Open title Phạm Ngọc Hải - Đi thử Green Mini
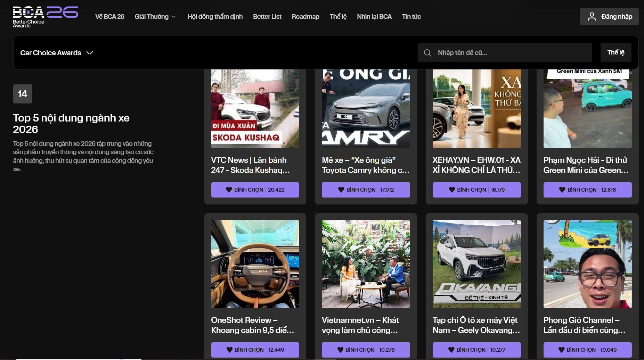Image resolution: width=644 pixels, height=360 pixels. [586, 165]
